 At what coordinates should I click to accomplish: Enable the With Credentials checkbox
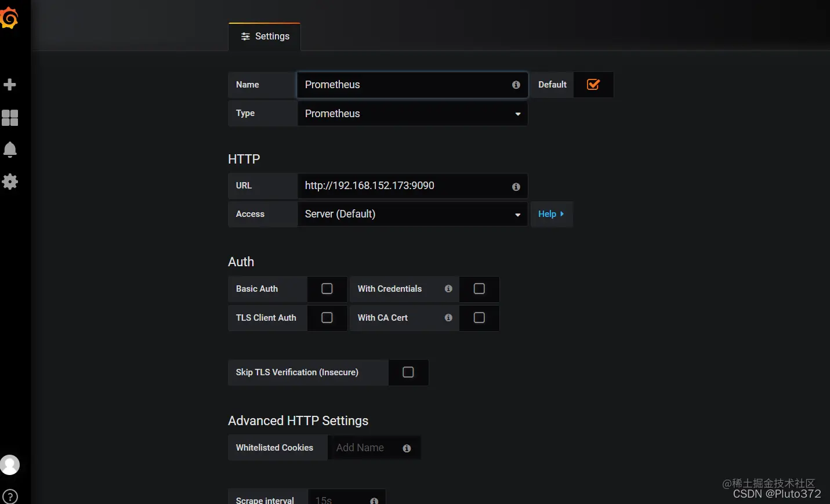[x=479, y=289]
